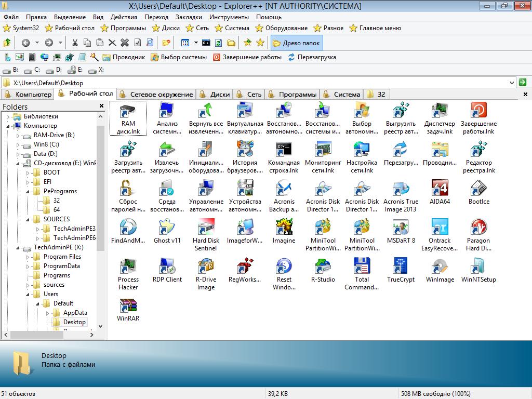Create a new folder with toolbar icon
Viewport: 532px width, 399px height.
click(166, 43)
